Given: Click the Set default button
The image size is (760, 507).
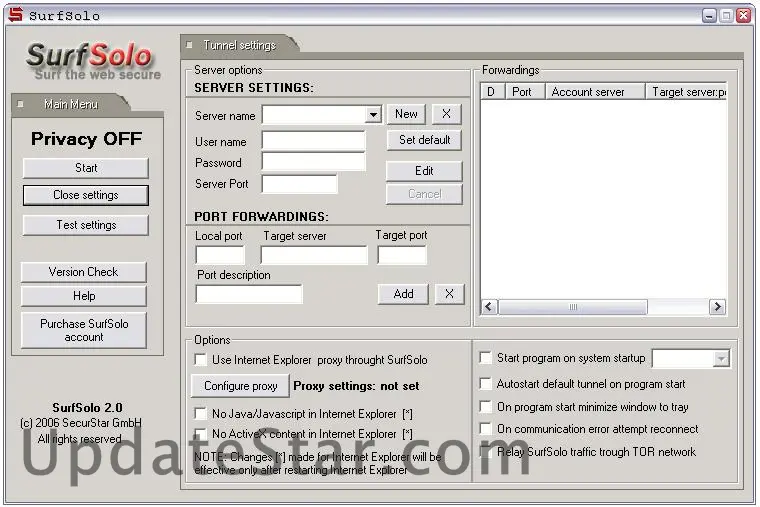Looking at the screenshot, I should [x=424, y=140].
